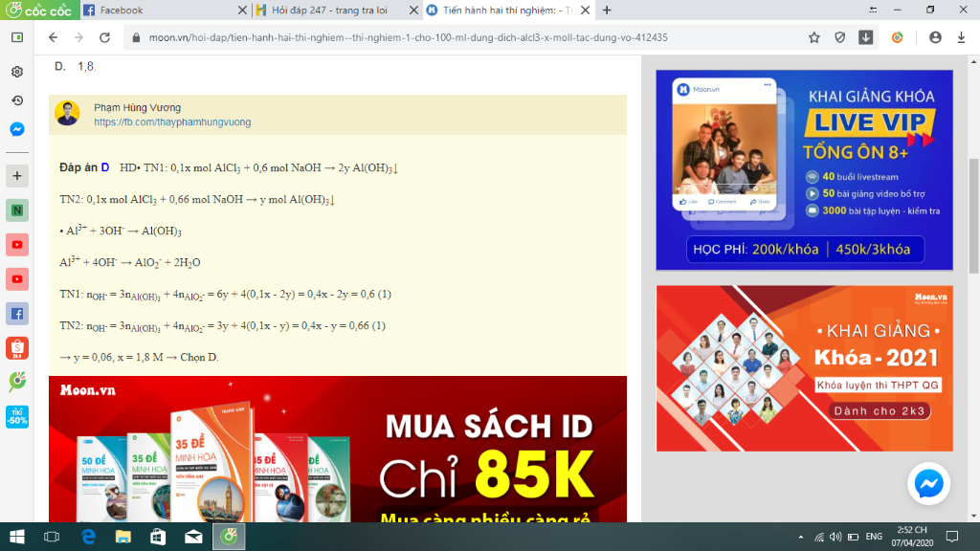Open the Windows notification center

coord(952,537)
